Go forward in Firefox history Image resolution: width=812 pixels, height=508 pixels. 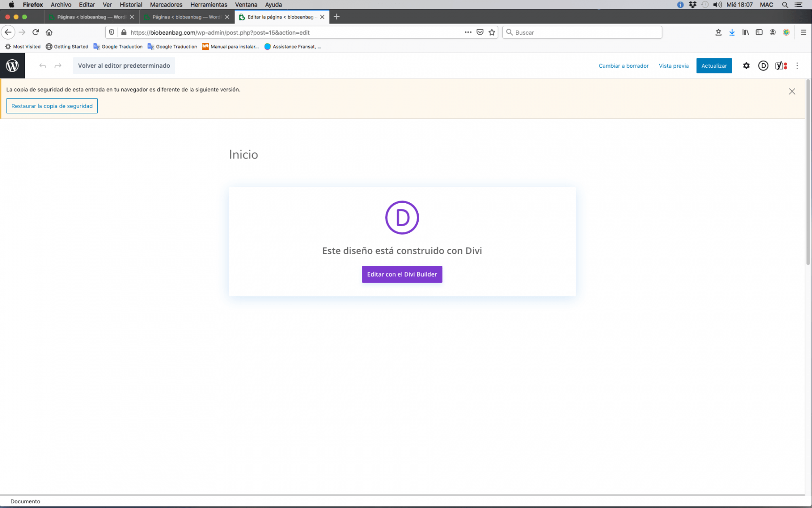coord(22,32)
